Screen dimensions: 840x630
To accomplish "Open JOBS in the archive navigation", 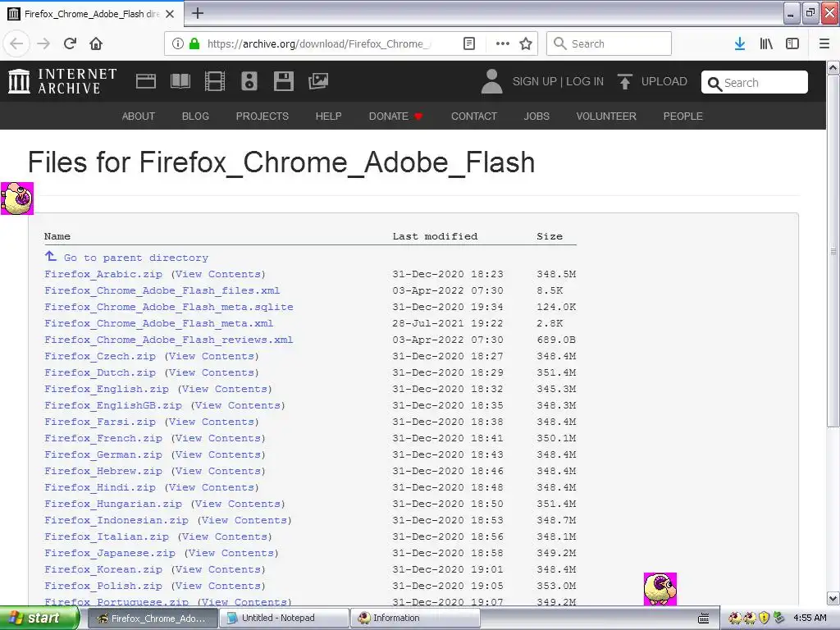I will click(x=536, y=116).
